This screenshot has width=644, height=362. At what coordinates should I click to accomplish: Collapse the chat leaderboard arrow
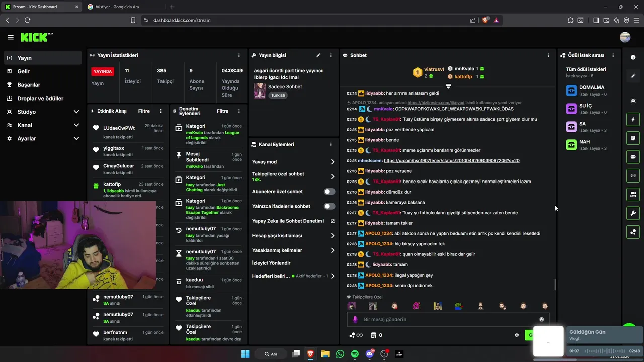point(448,86)
